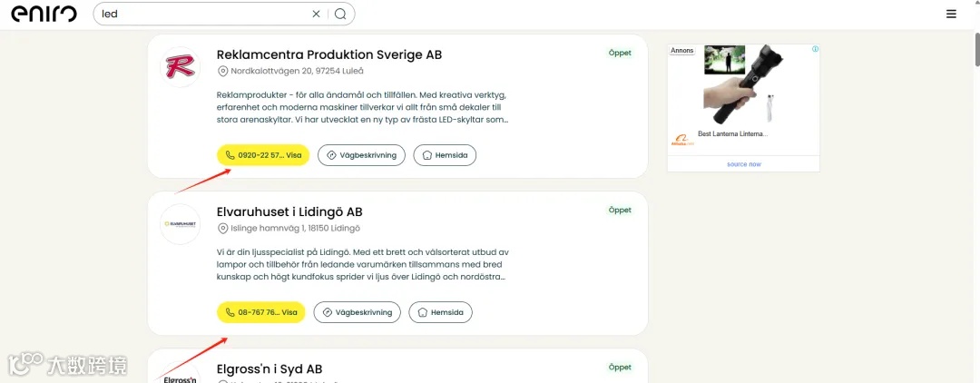Open Elgross'n i Syd AB listing
The width and height of the screenshot is (980, 383).
269,368
